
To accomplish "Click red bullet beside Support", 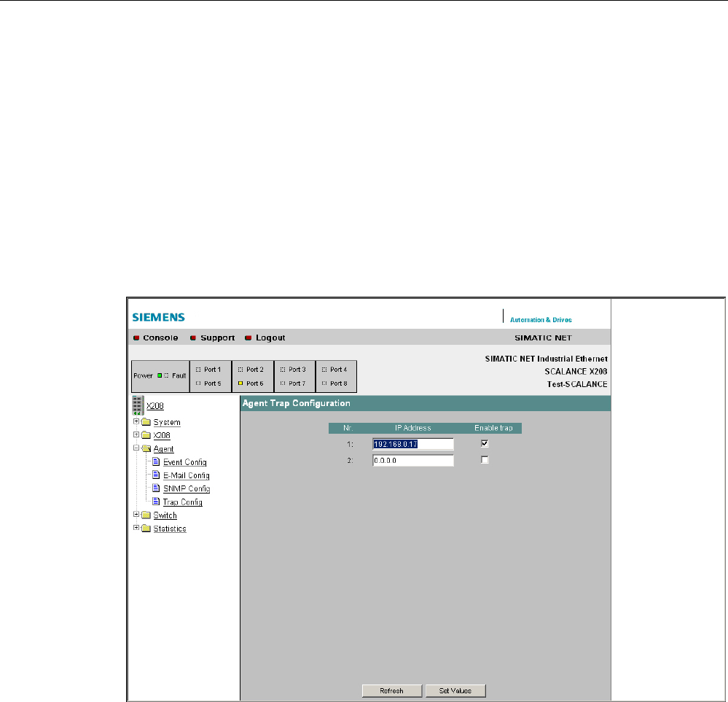I will coord(193,338).
